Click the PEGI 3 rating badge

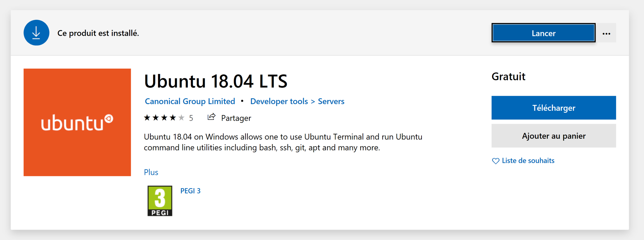[x=160, y=201]
